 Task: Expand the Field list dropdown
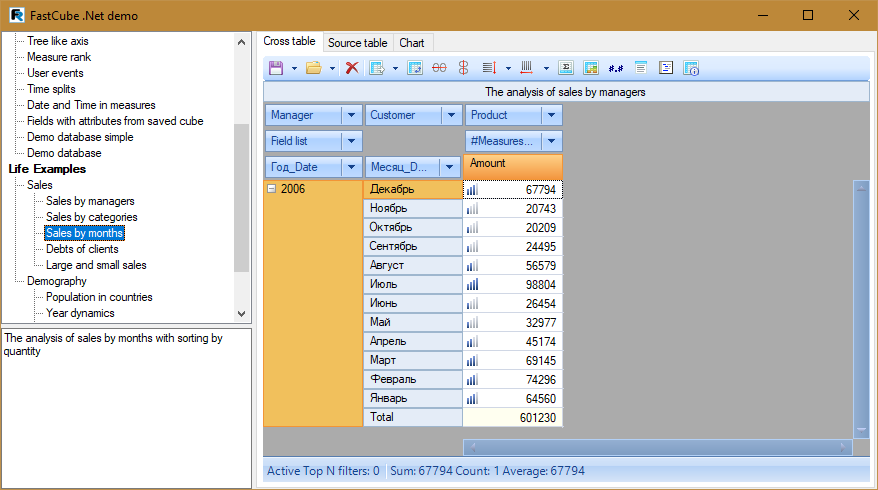point(351,142)
